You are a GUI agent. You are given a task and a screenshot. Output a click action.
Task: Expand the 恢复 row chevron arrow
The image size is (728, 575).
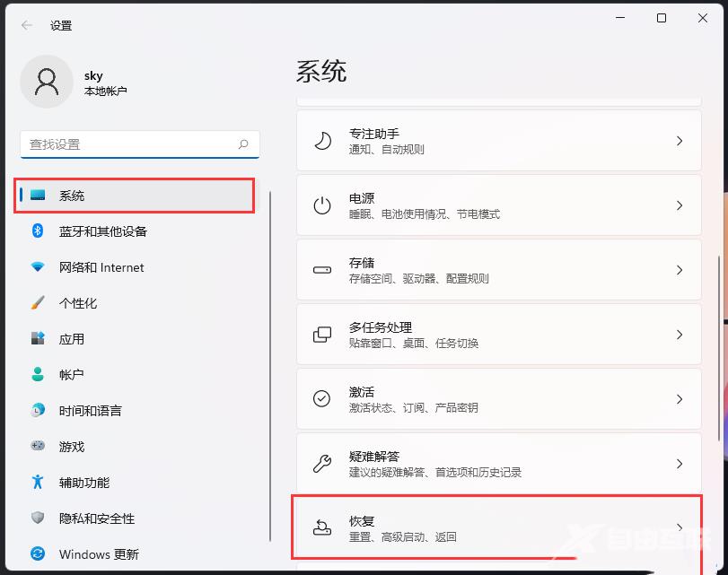680,528
